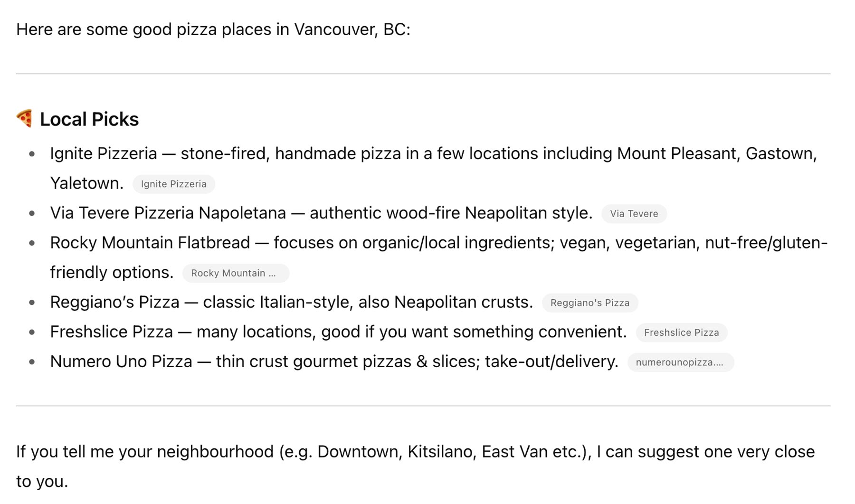
Task: Click the 'Rocky Mountain Flatbread' list text
Action: click(x=150, y=243)
